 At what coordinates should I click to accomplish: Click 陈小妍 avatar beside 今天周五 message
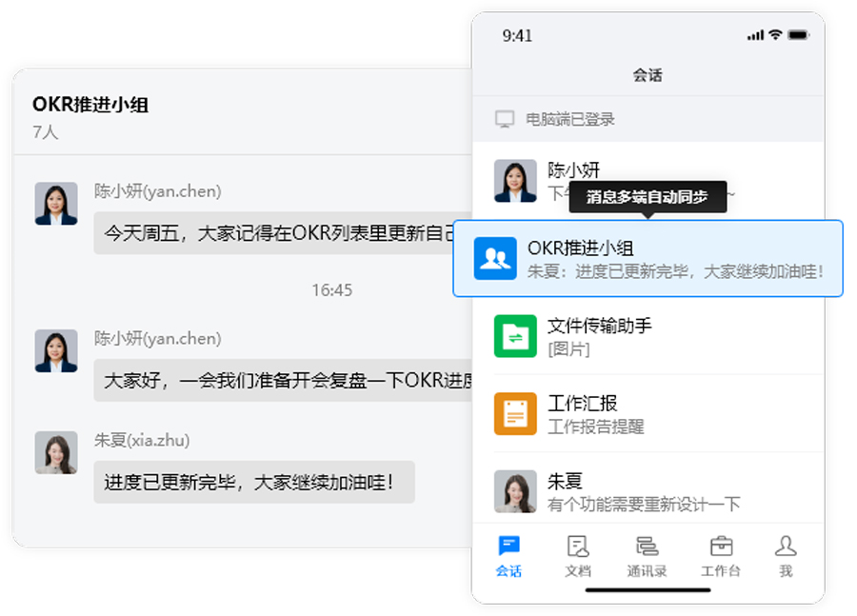[56, 204]
